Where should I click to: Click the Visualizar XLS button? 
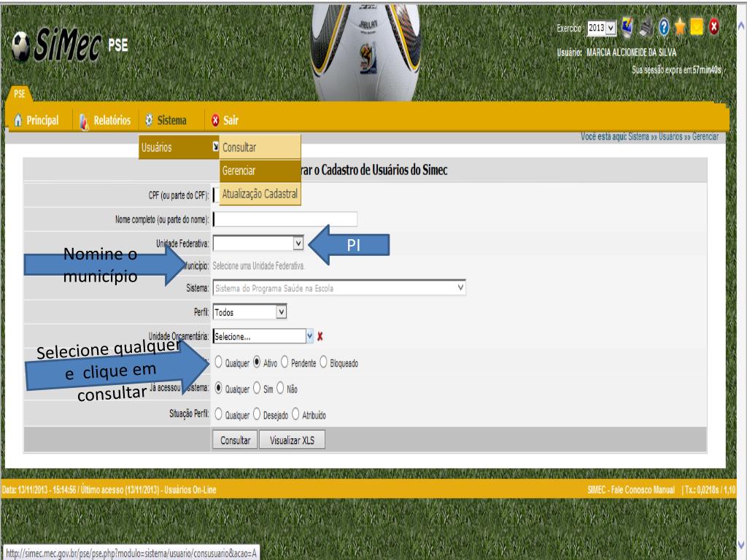pyautogui.click(x=292, y=440)
